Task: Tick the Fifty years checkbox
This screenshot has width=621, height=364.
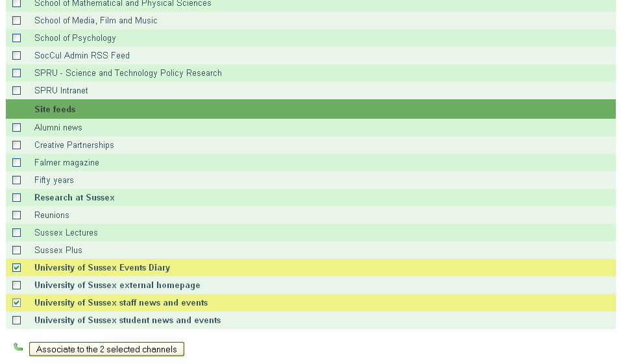Action: tap(17, 180)
